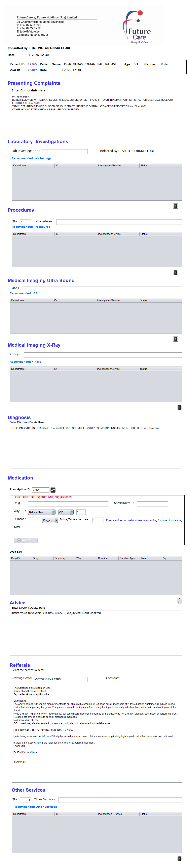The image size is (187, 868).
Task: Click the X-Rays search input
Action: (x=103, y=355)
